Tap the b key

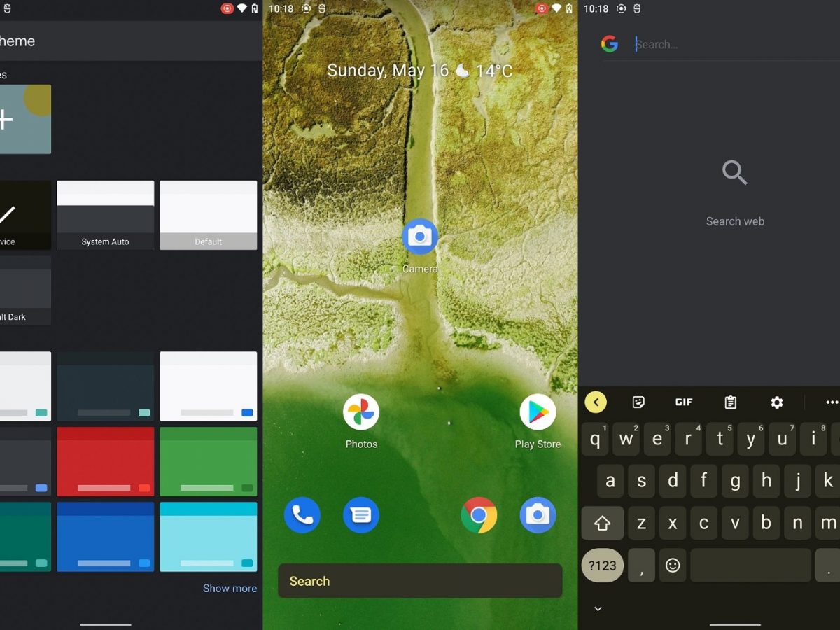tap(766, 523)
